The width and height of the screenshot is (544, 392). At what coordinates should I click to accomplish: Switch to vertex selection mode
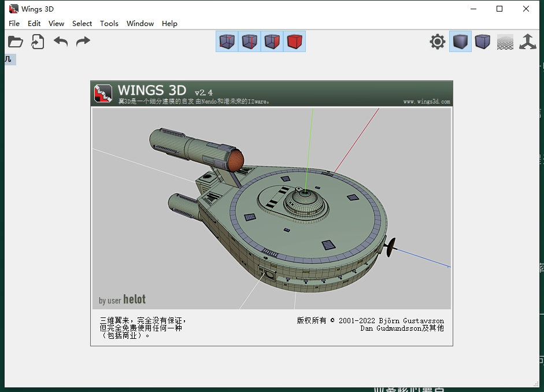click(227, 41)
